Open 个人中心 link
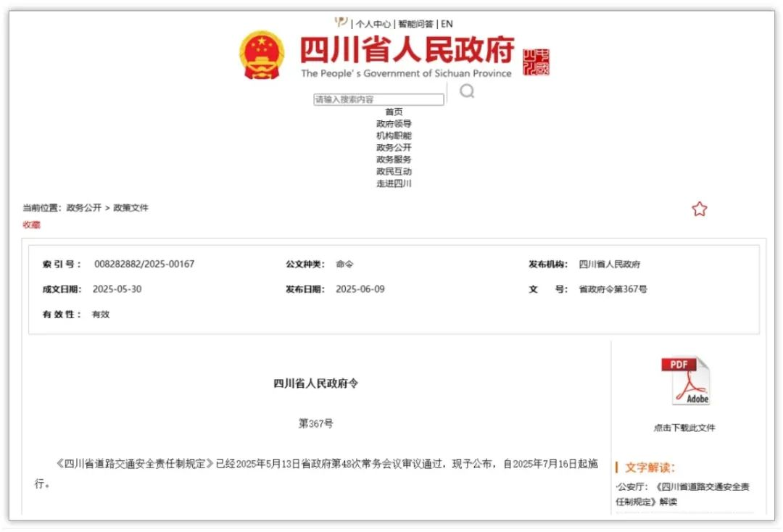The image size is (783, 532). pyautogui.click(x=373, y=24)
